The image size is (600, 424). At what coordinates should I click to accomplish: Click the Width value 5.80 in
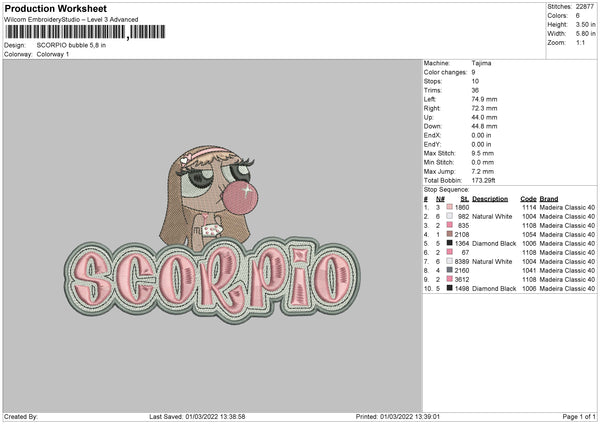pyautogui.click(x=585, y=34)
